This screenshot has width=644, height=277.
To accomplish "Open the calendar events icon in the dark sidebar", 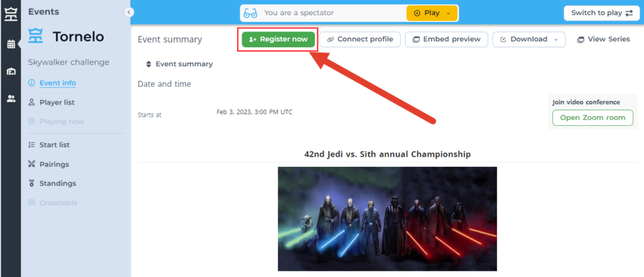I will click(x=11, y=44).
